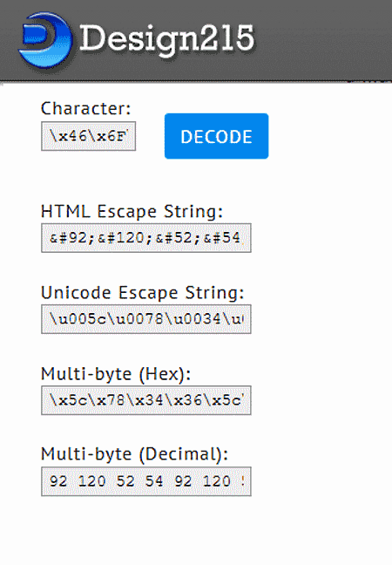Click the blank white area right of DECODE

coord(329,136)
